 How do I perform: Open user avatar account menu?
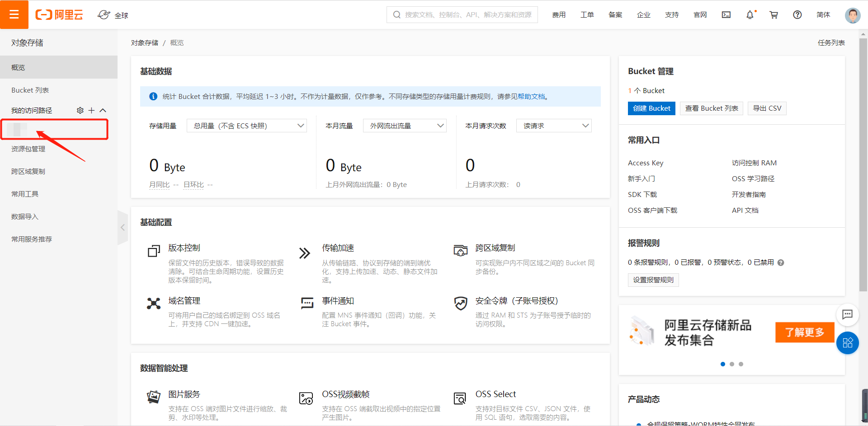pyautogui.click(x=853, y=15)
